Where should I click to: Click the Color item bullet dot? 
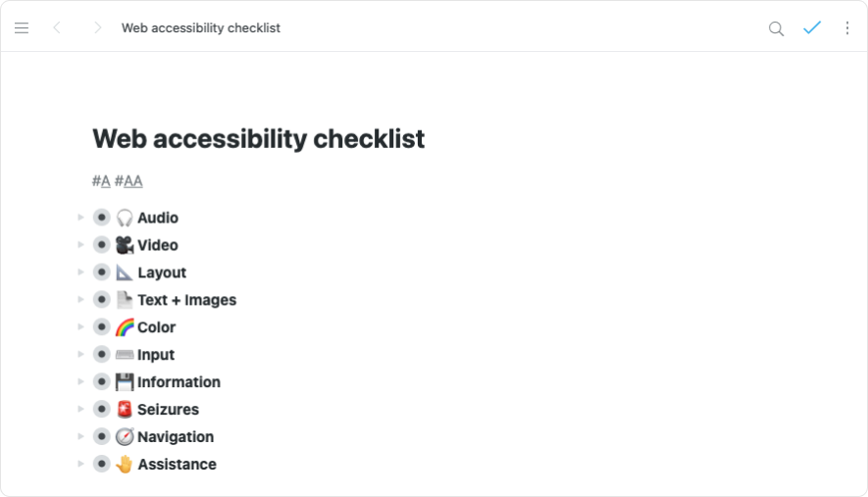(x=102, y=327)
